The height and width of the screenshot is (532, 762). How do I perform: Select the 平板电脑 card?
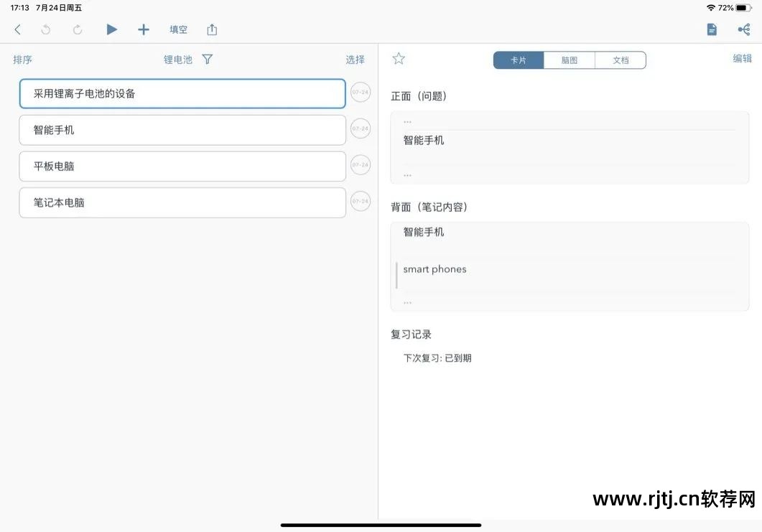(182, 166)
